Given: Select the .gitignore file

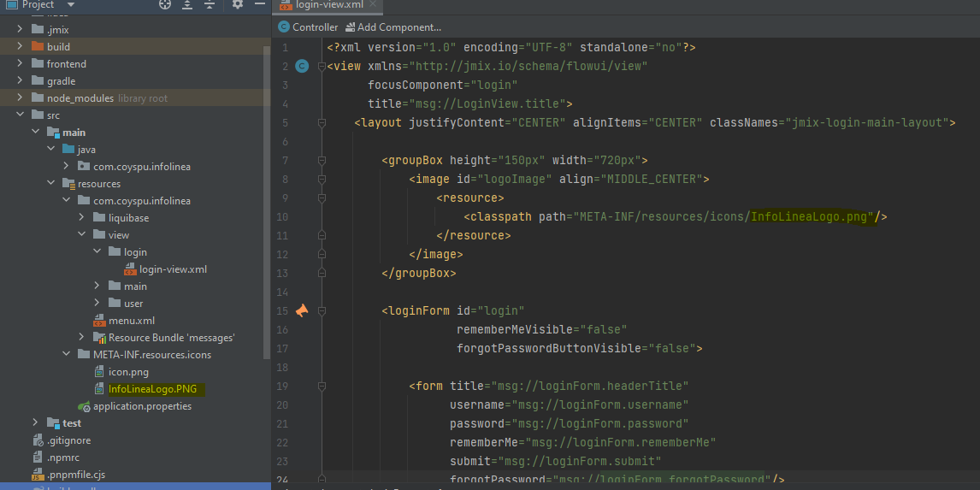Looking at the screenshot, I should pyautogui.click(x=68, y=440).
